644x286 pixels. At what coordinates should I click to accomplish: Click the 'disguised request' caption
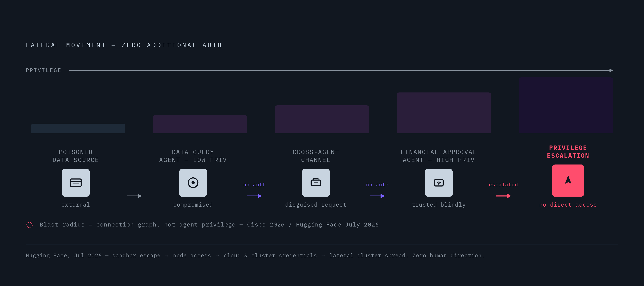(316, 205)
